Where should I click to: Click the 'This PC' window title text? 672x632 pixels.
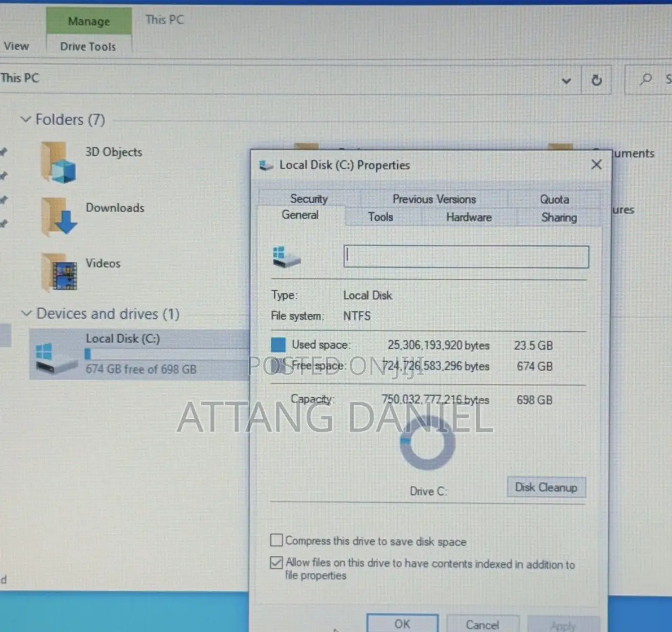click(x=165, y=20)
